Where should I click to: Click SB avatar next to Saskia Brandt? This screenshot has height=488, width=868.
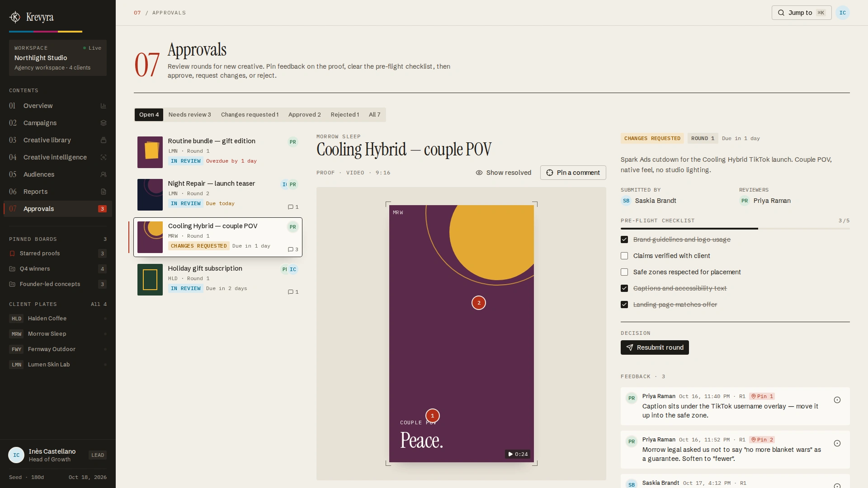pyautogui.click(x=626, y=201)
